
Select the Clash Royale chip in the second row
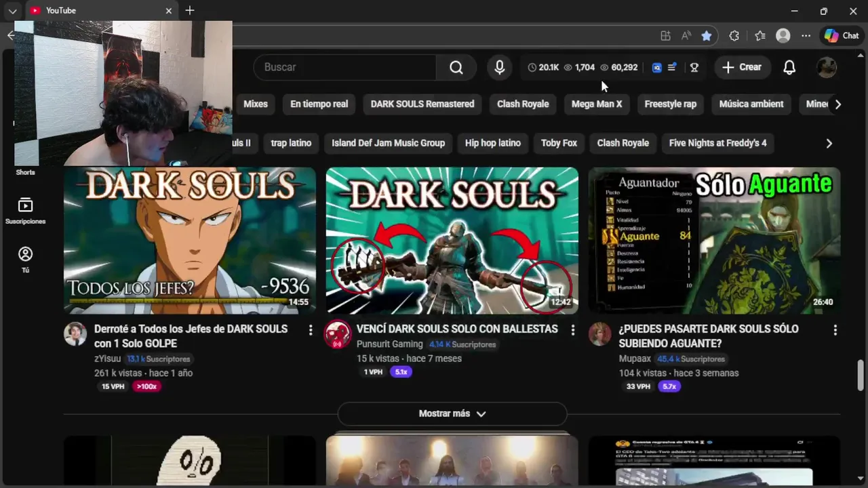coord(623,143)
